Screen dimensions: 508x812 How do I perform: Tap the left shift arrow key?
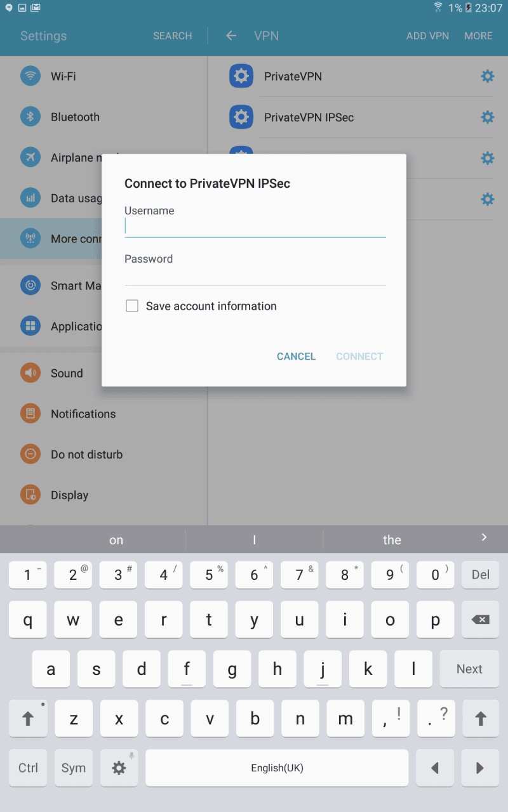click(x=28, y=718)
